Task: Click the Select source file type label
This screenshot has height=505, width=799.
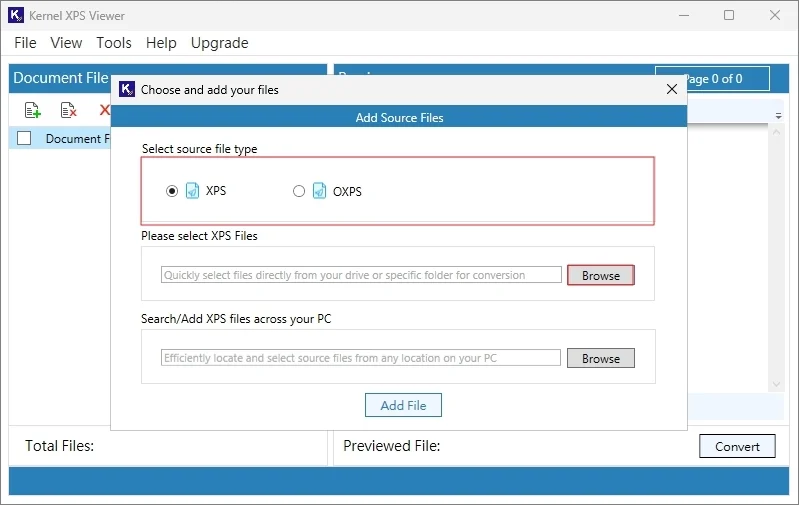Action: (x=199, y=149)
